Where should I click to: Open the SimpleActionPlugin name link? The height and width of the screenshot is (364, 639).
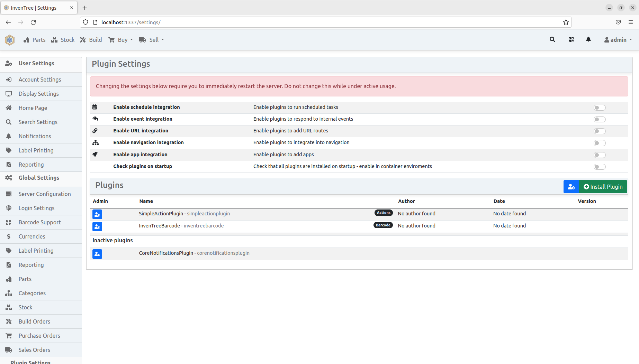coord(161,214)
